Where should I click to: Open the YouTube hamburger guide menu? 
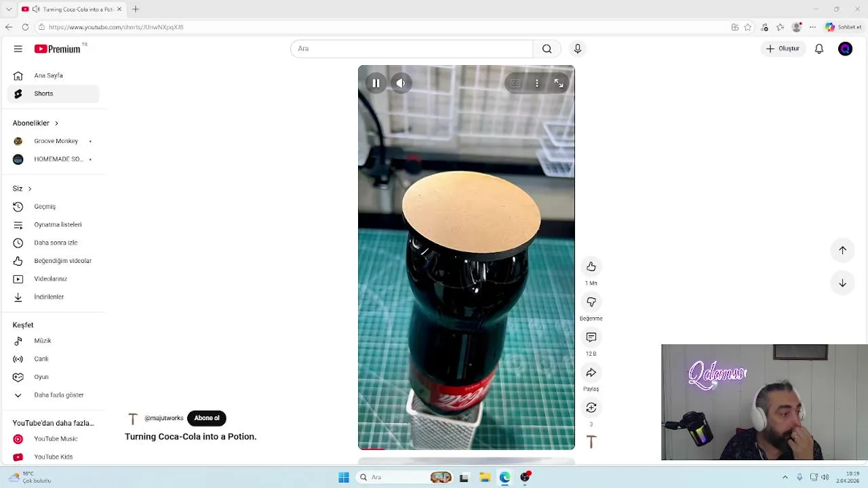point(18,49)
